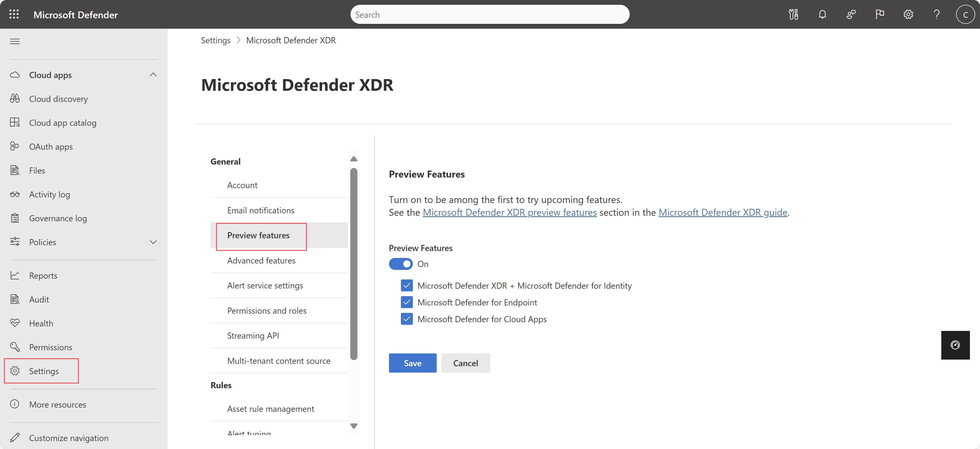Click the help question mark icon
Screen dimensions: 980x449
[x=936, y=14]
